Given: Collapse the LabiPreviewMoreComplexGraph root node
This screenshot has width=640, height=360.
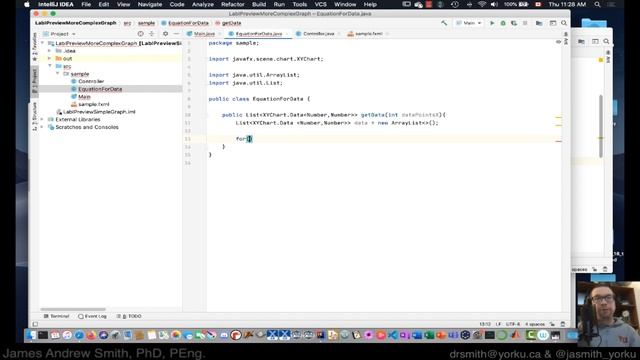Looking at the screenshot, I should tap(42, 43).
